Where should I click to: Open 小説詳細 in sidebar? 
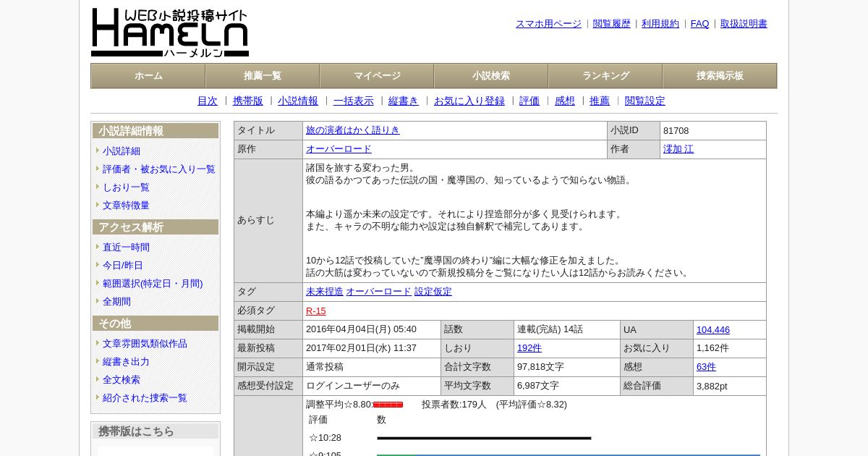(x=122, y=151)
